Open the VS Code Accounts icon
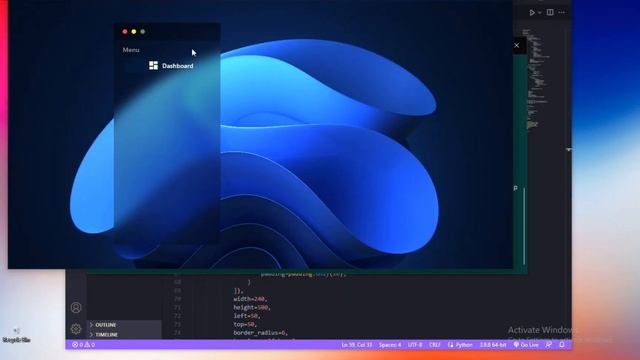 pos(76,307)
